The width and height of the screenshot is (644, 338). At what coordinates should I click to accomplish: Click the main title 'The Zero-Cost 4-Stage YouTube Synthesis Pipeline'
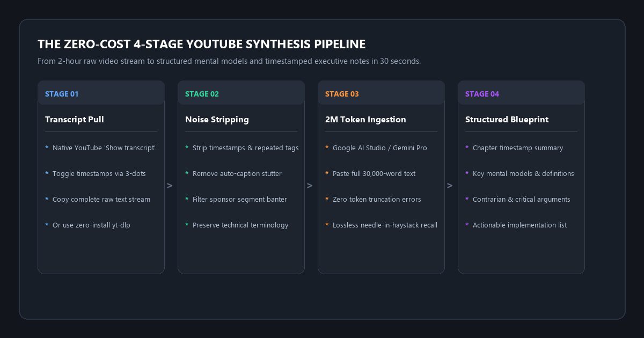click(202, 44)
